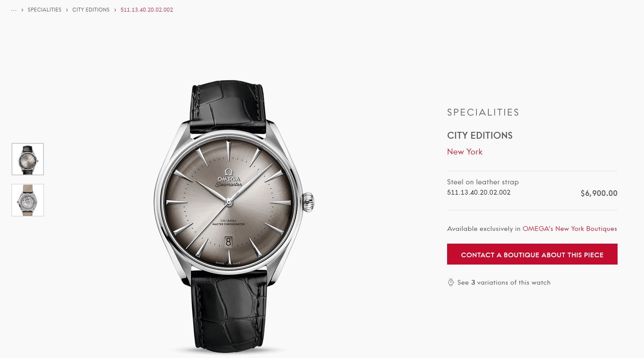Click the chevron right after the breadcrumb ellipsis

22,10
